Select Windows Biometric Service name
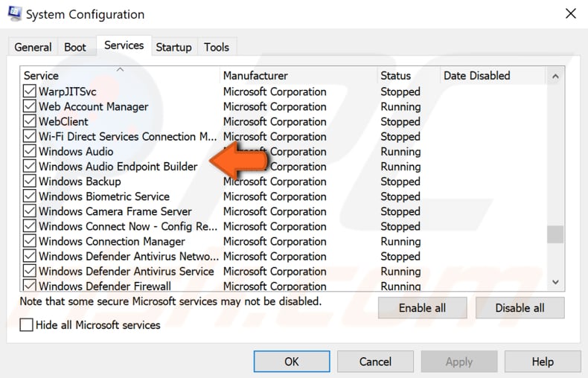 [104, 196]
